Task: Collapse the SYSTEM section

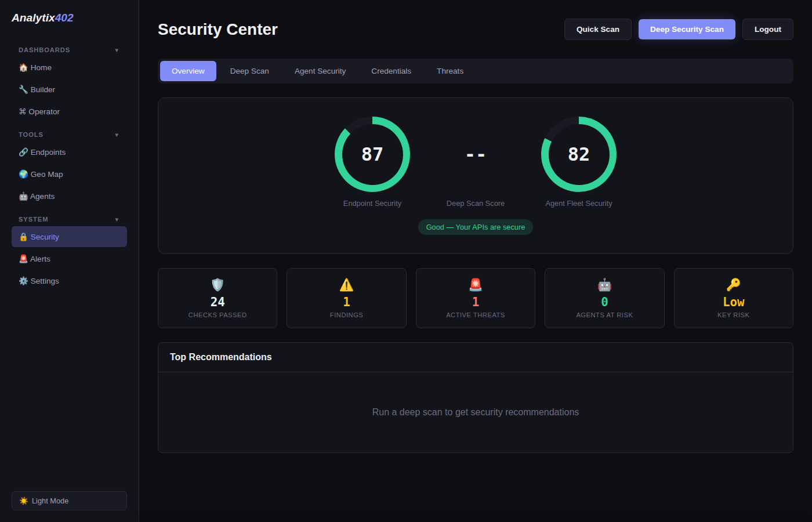Action: tap(117, 219)
